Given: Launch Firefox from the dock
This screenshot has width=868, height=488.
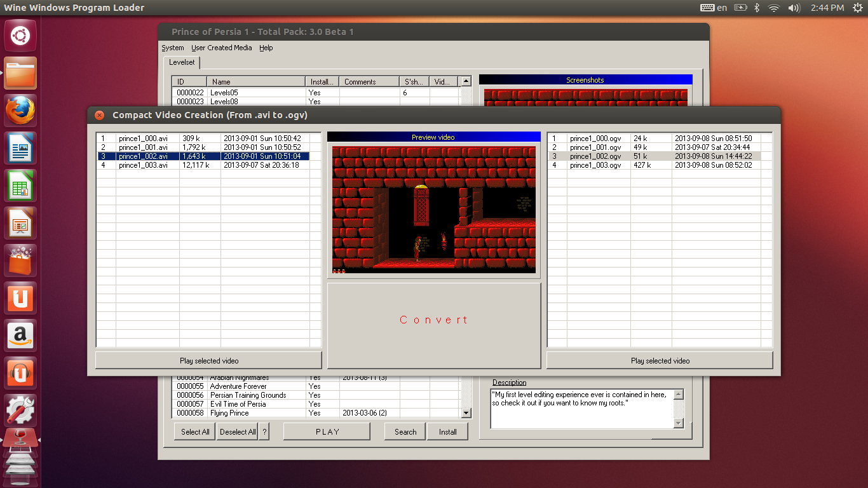Looking at the screenshot, I should pos(20,111).
